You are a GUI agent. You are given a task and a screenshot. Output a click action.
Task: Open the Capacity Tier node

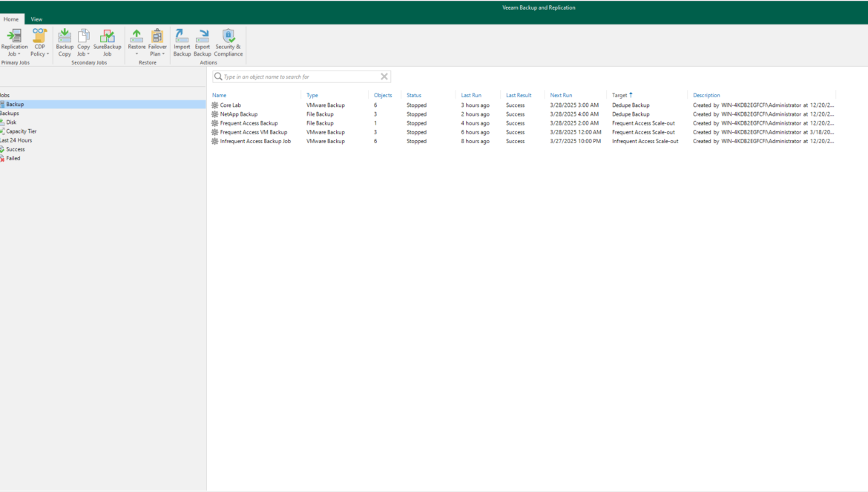[x=21, y=131]
